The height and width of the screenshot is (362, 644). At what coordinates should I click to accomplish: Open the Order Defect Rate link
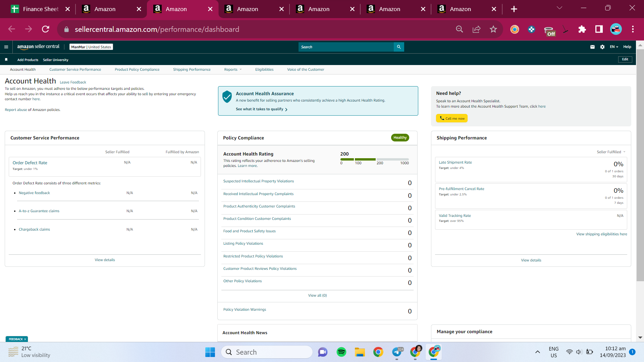pyautogui.click(x=30, y=163)
